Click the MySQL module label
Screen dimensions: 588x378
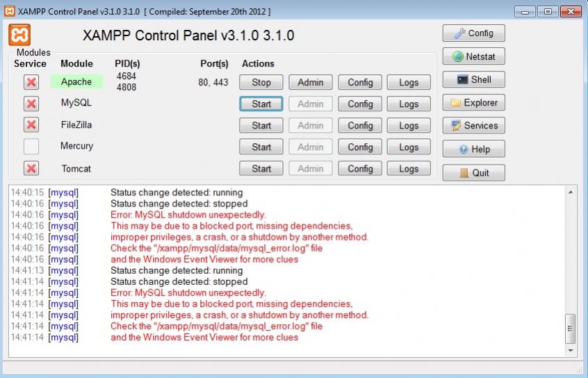click(76, 103)
